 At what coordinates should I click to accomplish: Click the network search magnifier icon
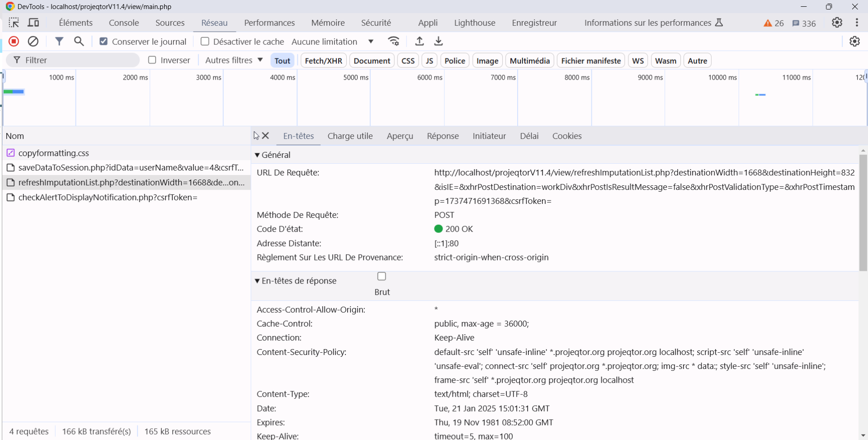pos(79,42)
